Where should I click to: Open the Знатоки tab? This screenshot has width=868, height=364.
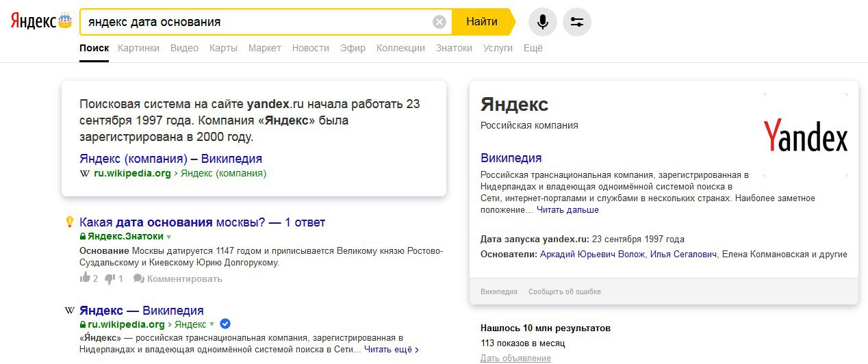tap(454, 48)
